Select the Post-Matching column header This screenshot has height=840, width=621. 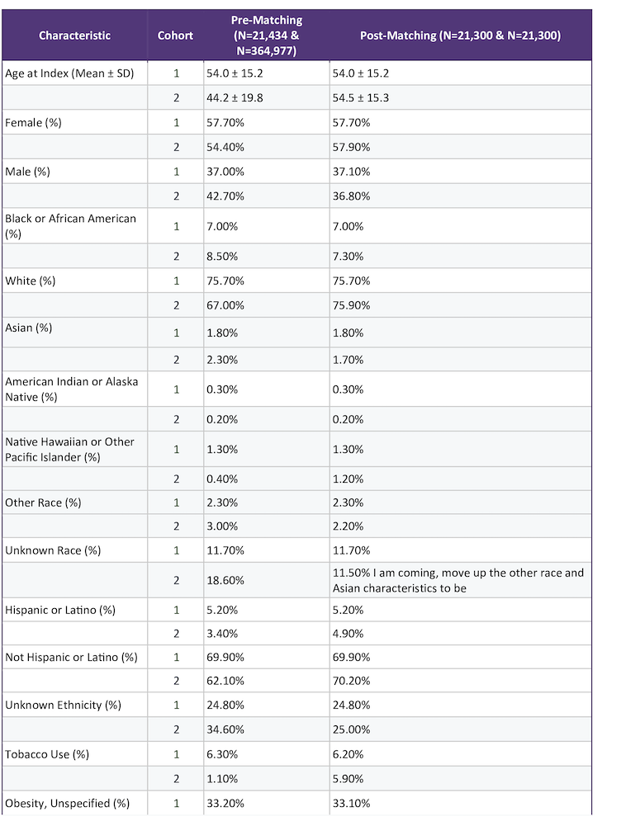coord(460,35)
